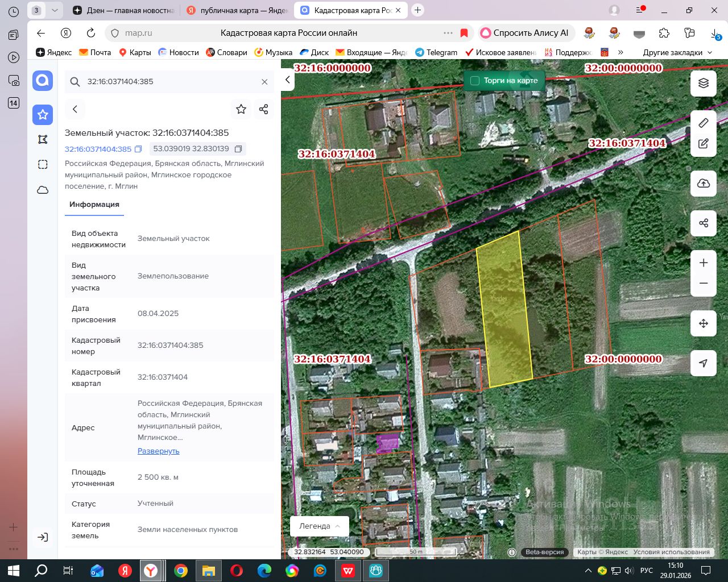The width and height of the screenshot is (728, 582).
Task: Open the Новости bookmark
Action: 179,52
